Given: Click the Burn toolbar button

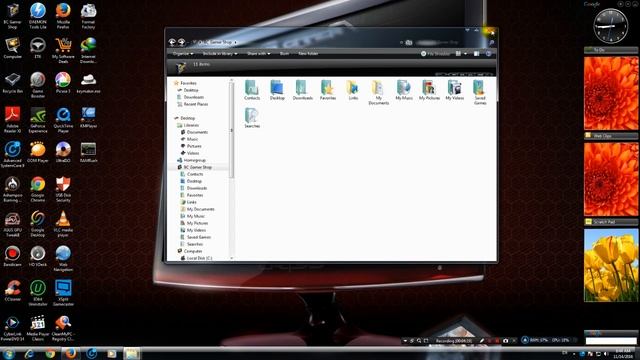Looking at the screenshot, I should 284,53.
